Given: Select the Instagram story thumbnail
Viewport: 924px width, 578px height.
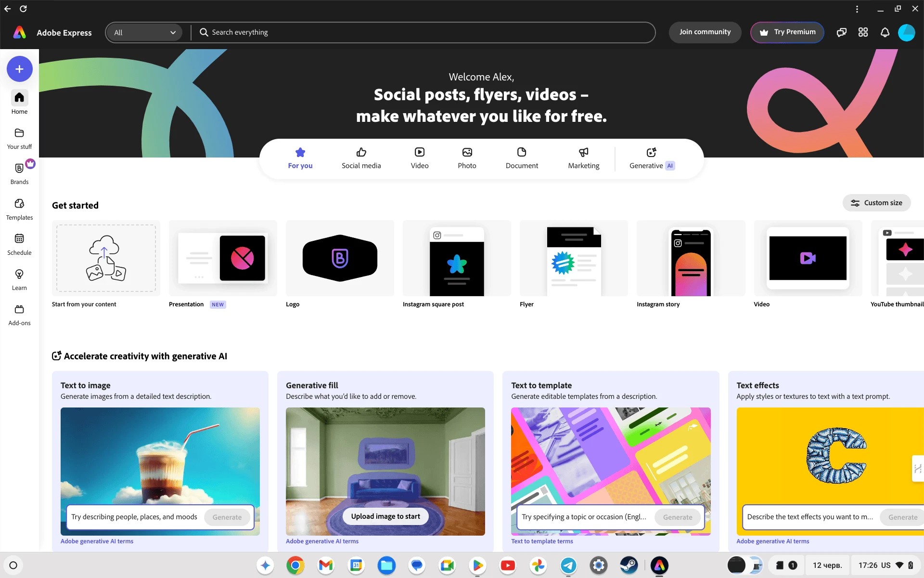Looking at the screenshot, I should coord(691,259).
